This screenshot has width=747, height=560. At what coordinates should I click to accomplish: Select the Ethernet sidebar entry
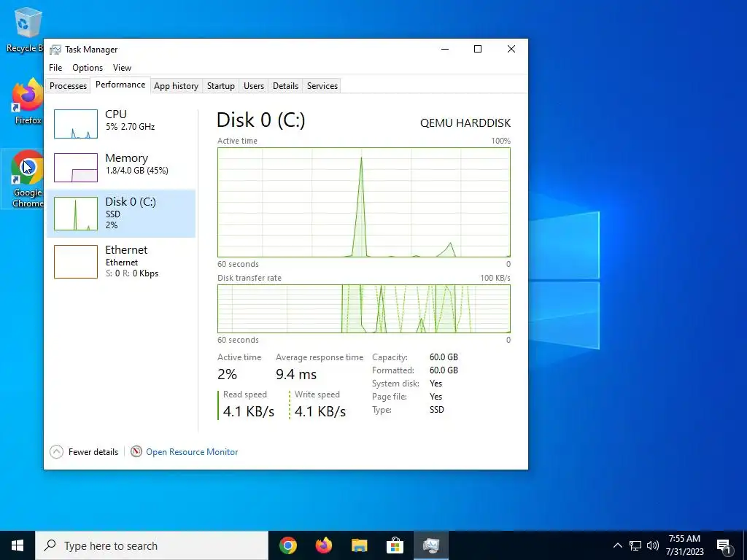(x=122, y=262)
